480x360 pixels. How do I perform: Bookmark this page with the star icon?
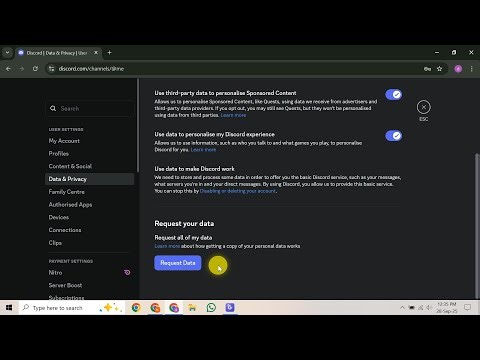pos(439,69)
